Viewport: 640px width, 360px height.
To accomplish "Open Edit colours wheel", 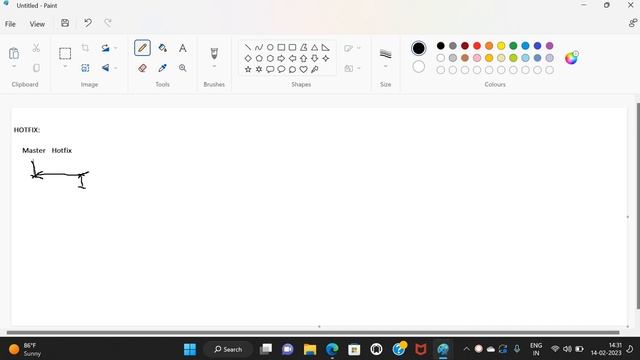I will pos(571,58).
